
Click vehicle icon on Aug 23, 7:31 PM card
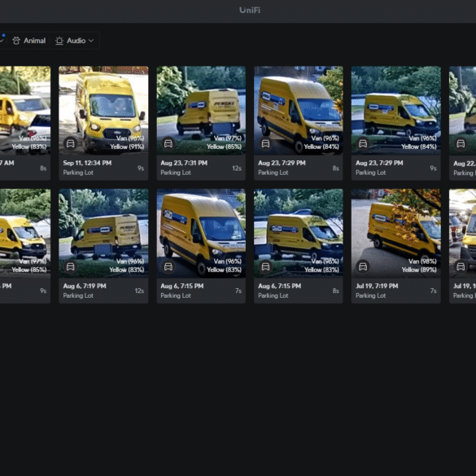(x=168, y=143)
